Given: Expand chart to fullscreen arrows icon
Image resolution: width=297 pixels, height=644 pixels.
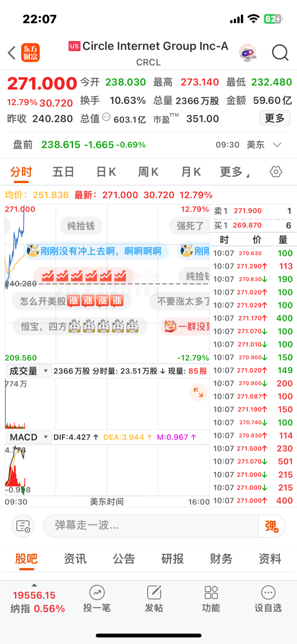Looking at the screenshot, I should [198, 392].
